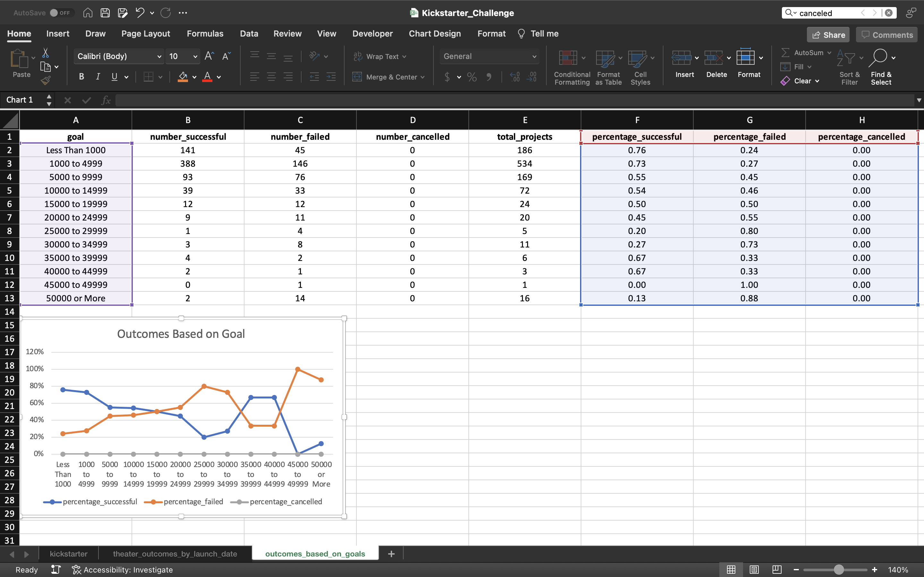Open the font name dropdown
The height and width of the screenshot is (577, 924).
tap(159, 56)
